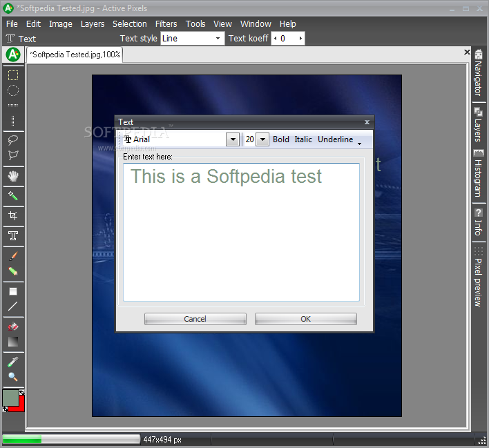
Task: Increase Text koeff with right arrow
Action: coord(300,39)
